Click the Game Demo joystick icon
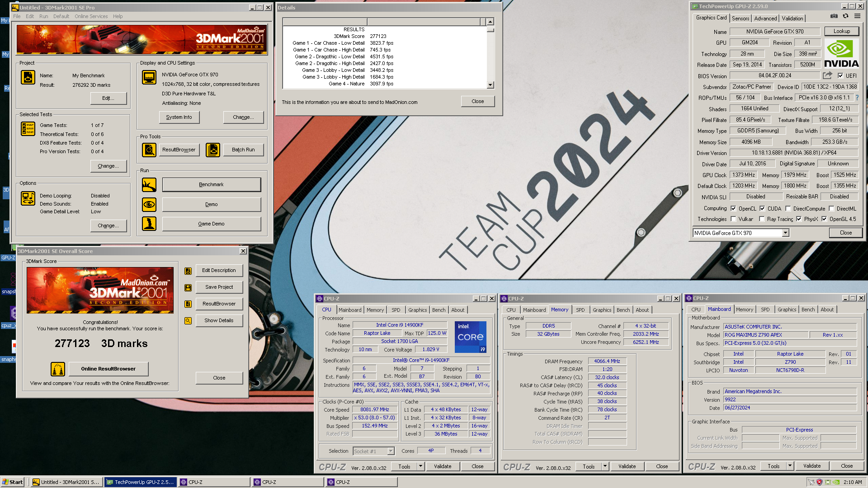This screenshot has height=488, width=868. pos(149,224)
